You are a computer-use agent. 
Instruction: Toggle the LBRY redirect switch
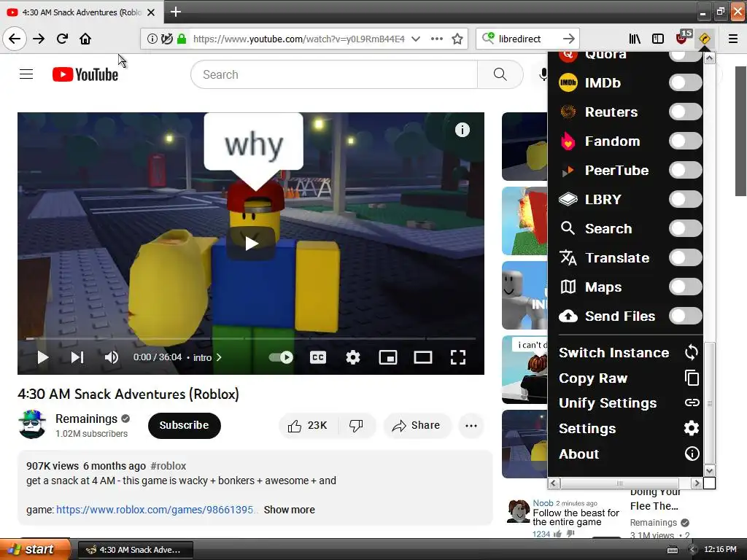[685, 199]
